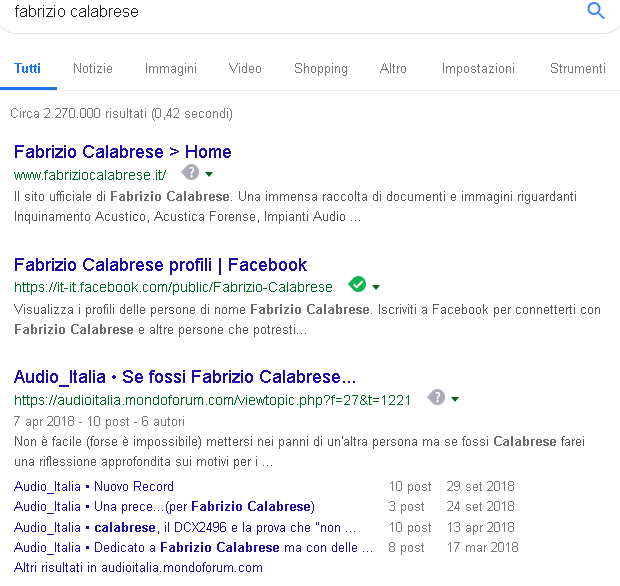The height and width of the screenshot is (586, 620).
Task: Open 'Fabrizio Calabrese > Home' result
Action: (123, 152)
